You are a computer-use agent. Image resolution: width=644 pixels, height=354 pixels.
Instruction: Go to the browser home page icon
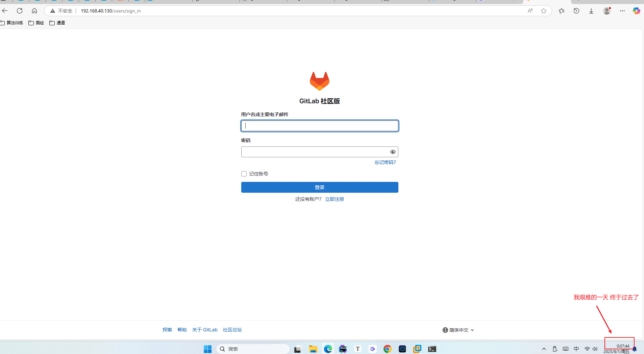(34, 11)
